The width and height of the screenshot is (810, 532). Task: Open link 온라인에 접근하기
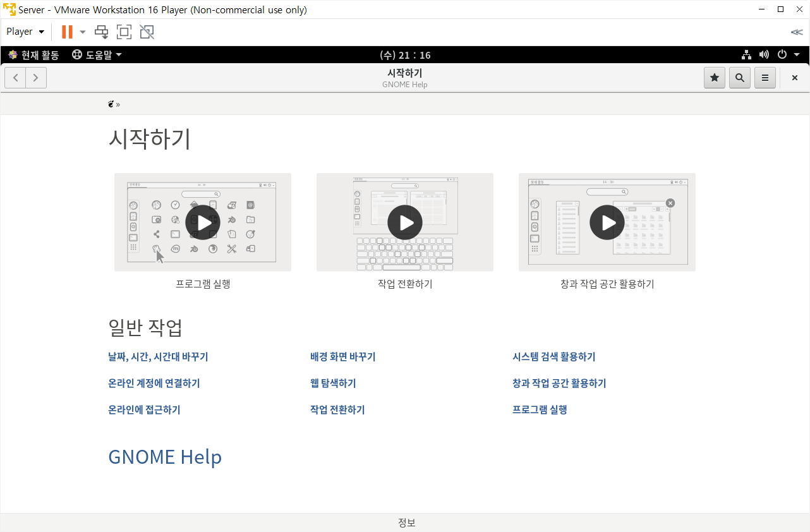[144, 410]
